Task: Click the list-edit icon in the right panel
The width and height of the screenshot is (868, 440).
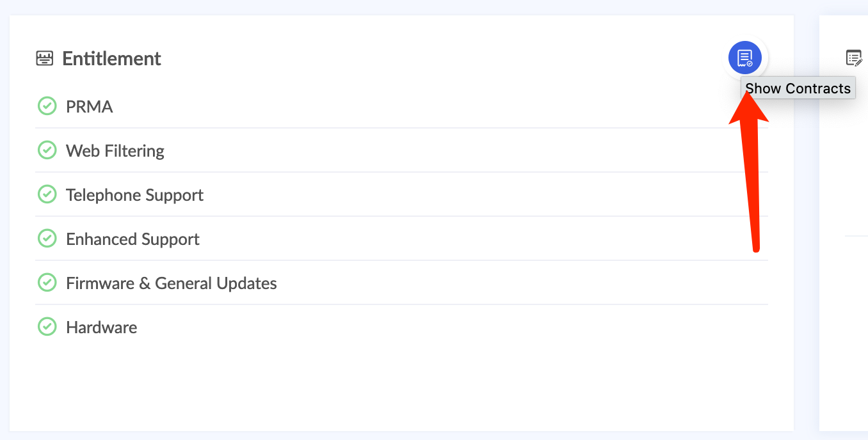Action: pyautogui.click(x=854, y=58)
